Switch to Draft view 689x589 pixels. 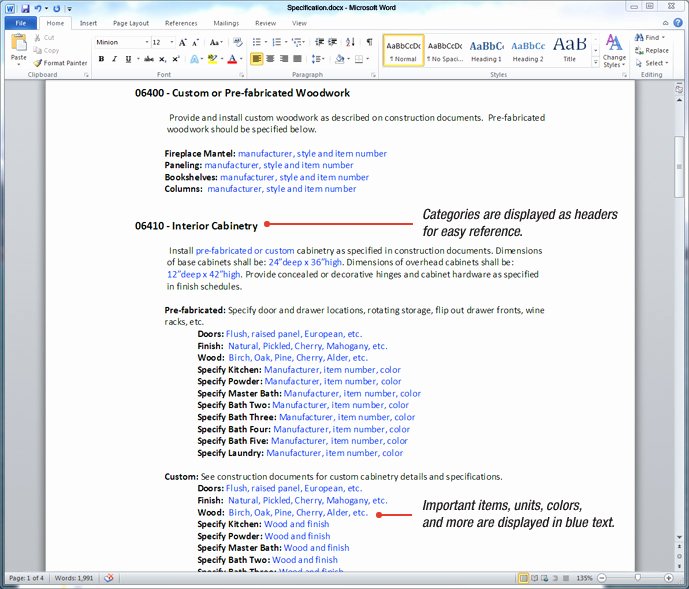(566, 578)
